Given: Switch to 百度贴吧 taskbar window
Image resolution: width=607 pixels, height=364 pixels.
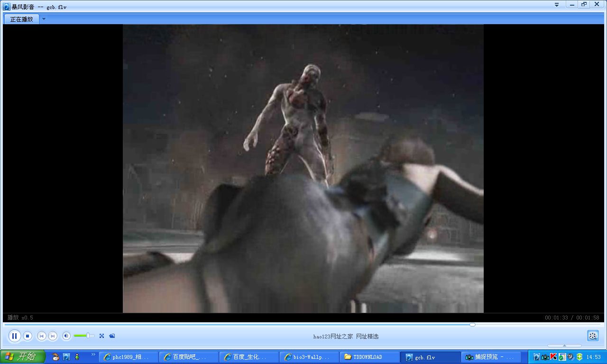Looking at the screenshot, I should tap(189, 357).
